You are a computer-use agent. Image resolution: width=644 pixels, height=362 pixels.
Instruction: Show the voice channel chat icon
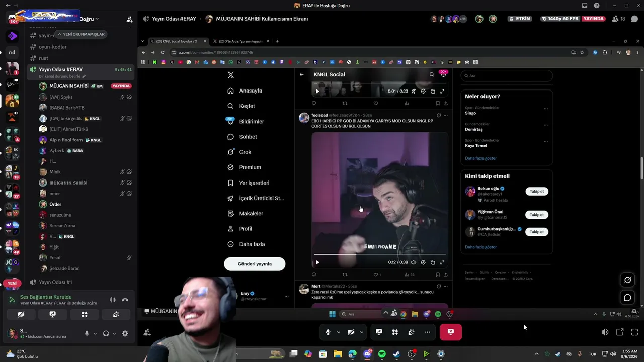coord(634,19)
